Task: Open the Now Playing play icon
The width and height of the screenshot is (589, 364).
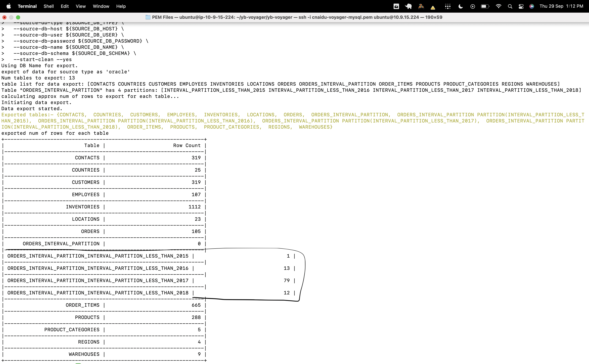Action: pyautogui.click(x=473, y=6)
